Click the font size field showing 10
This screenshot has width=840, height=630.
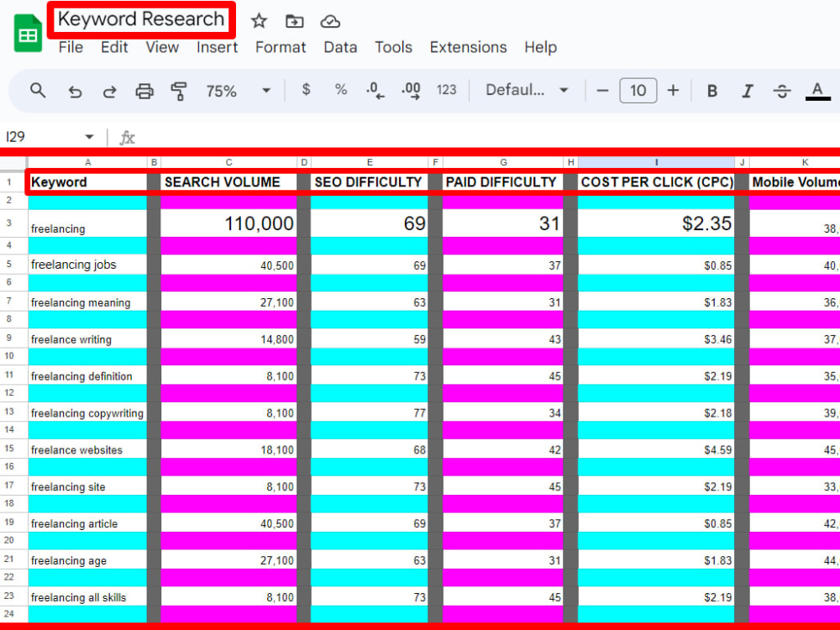638,90
